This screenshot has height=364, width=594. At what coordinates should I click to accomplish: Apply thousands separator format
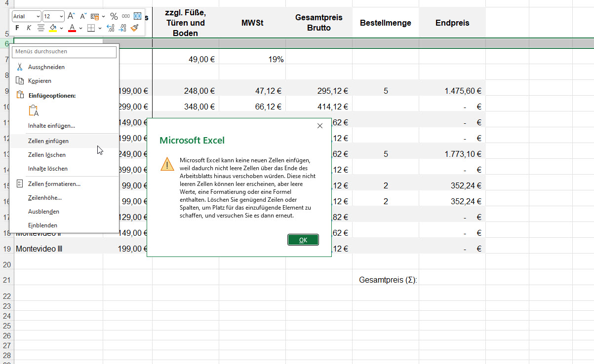125,16
